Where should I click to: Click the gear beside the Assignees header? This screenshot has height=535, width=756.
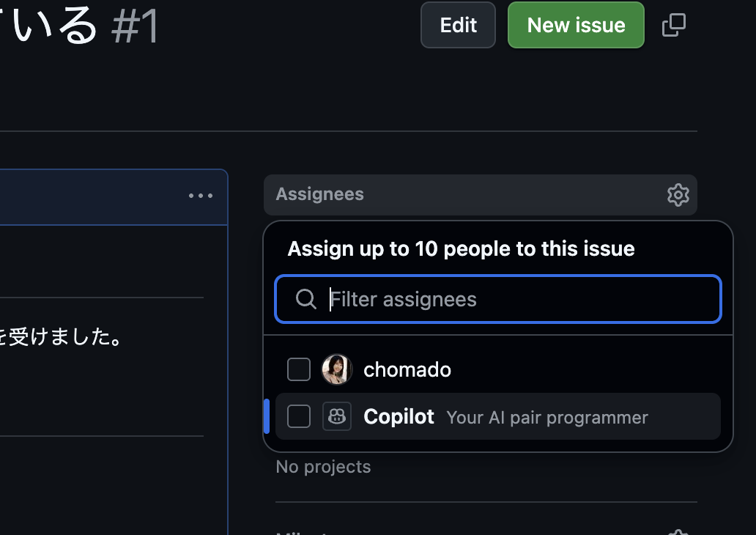(678, 195)
